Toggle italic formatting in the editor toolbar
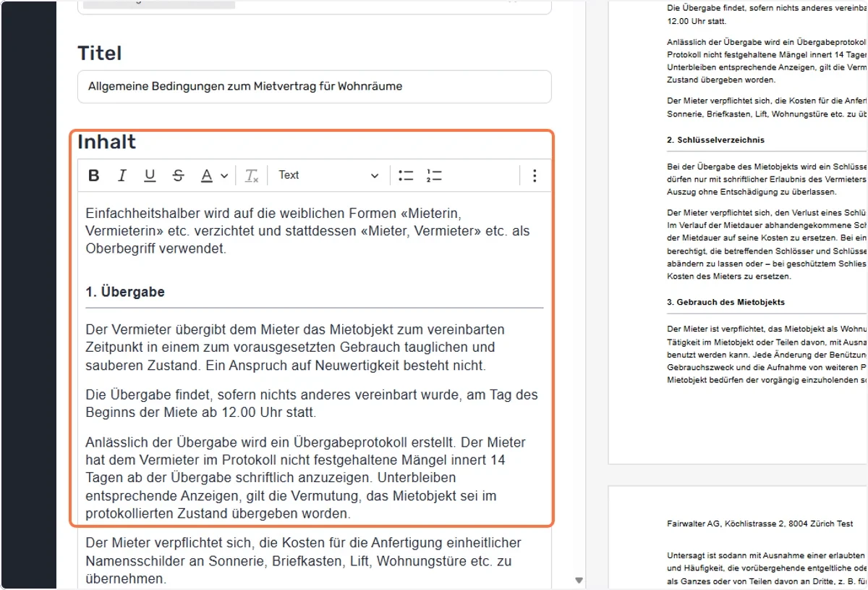The width and height of the screenshot is (868, 590). 122,175
